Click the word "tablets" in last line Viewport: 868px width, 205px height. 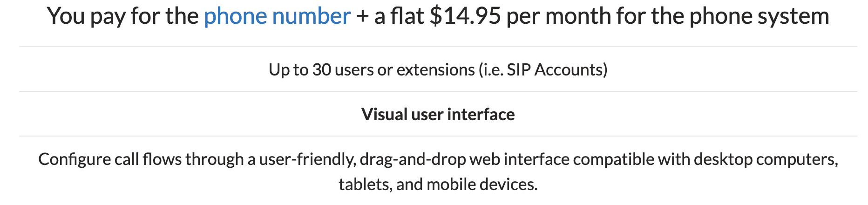tap(365, 184)
